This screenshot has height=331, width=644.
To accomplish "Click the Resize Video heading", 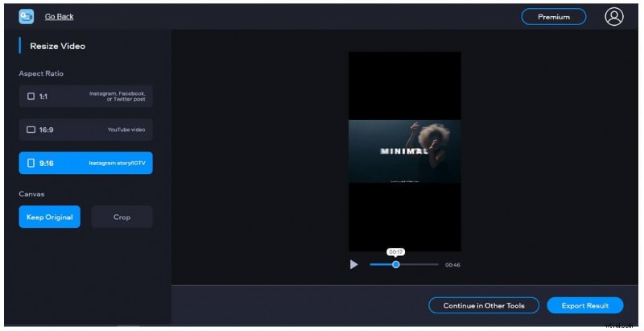I will point(57,46).
